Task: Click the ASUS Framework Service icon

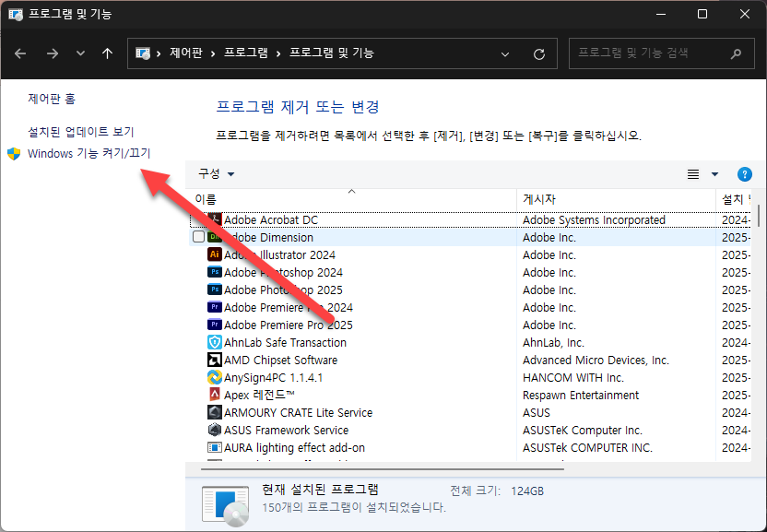Action: pyautogui.click(x=214, y=430)
